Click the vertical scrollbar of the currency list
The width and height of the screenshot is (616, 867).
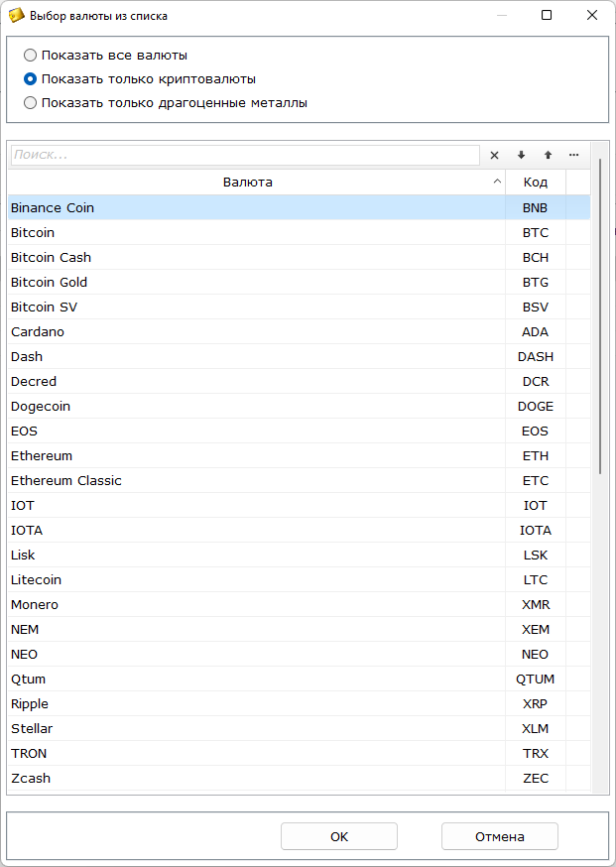(x=600, y=315)
